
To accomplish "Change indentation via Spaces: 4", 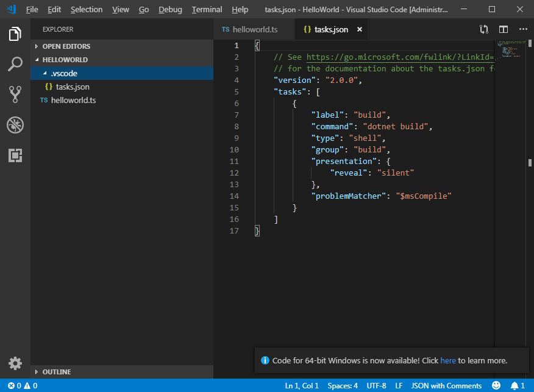I will point(343,385).
